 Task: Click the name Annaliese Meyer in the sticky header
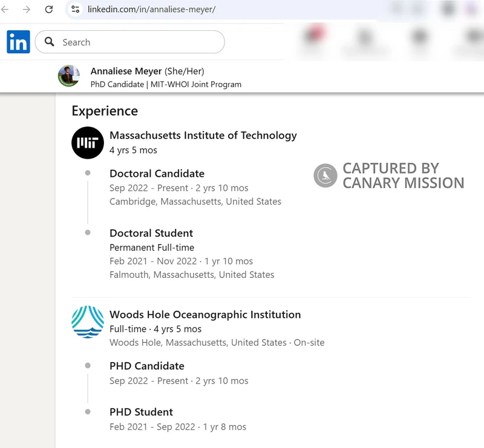(x=126, y=71)
